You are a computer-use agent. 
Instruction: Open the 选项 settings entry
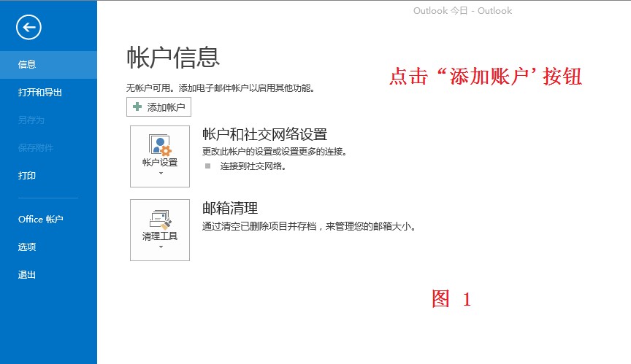point(48,247)
